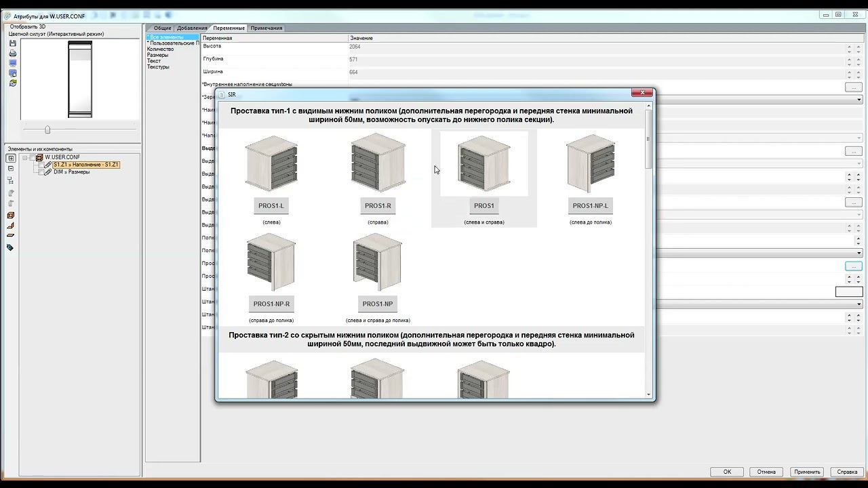Toggle the DIM Размеры checkbox
The image size is (868, 488).
(40, 172)
